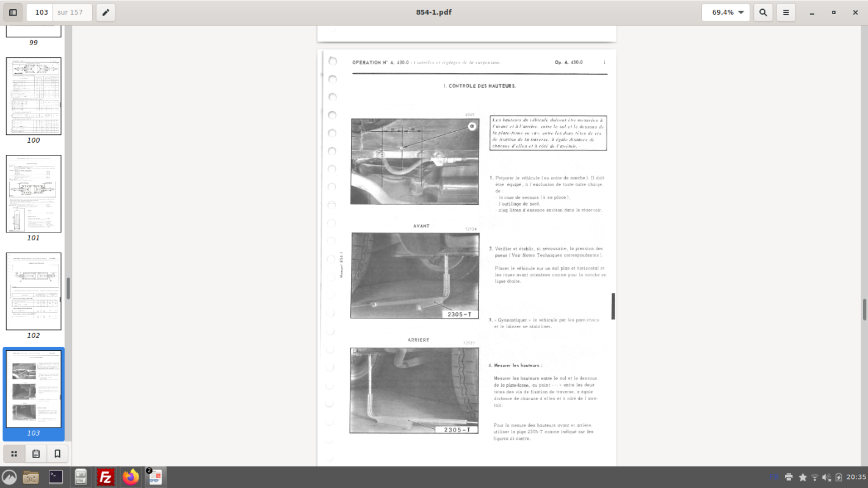868x488 pixels.
Task: Launch FileZilla from the taskbar
Action: [106, 477]
